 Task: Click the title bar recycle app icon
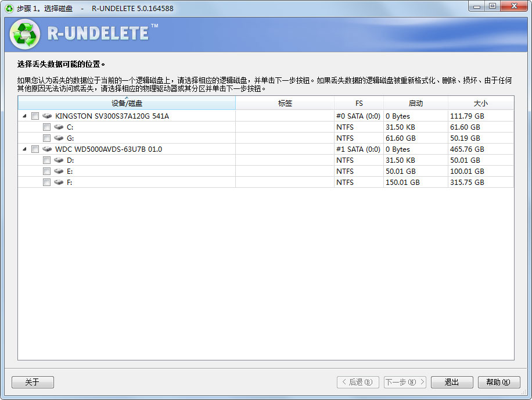tap(9, 9)
